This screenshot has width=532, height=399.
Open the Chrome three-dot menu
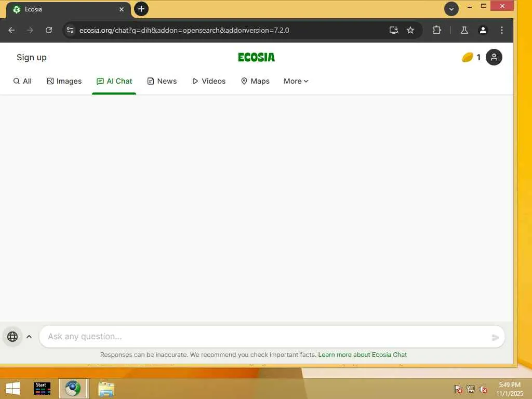click(502, 30)
